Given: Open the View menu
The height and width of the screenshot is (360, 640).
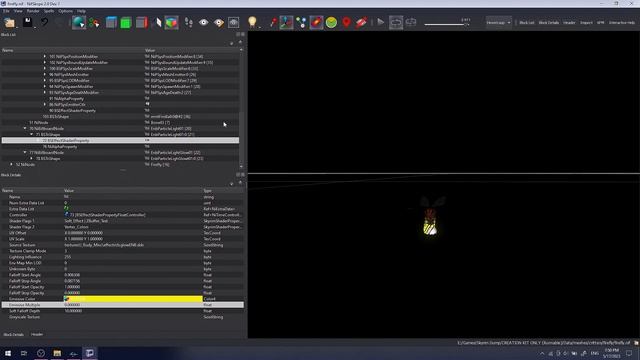Looking at the screenshot, I should pos(18,11).
